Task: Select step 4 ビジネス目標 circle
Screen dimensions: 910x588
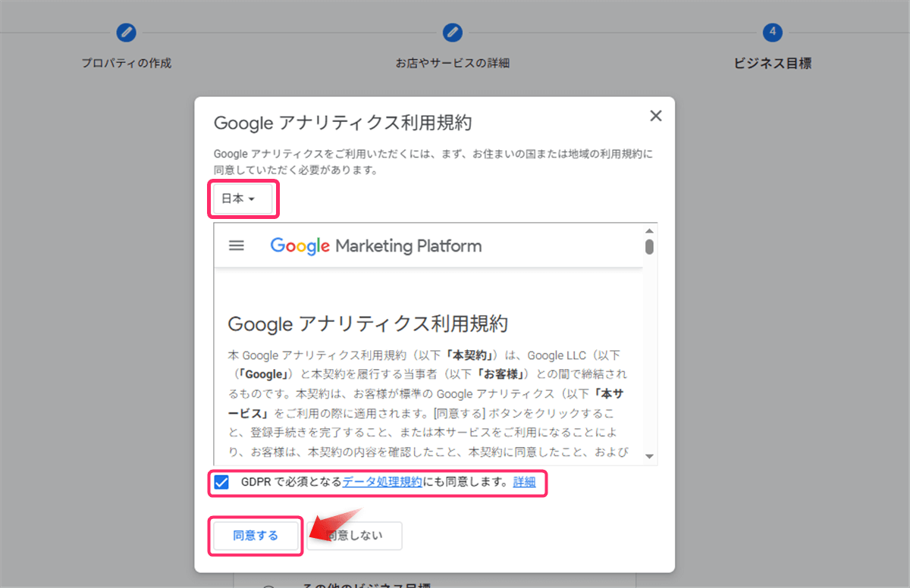Action: click(x=773, y=32)
